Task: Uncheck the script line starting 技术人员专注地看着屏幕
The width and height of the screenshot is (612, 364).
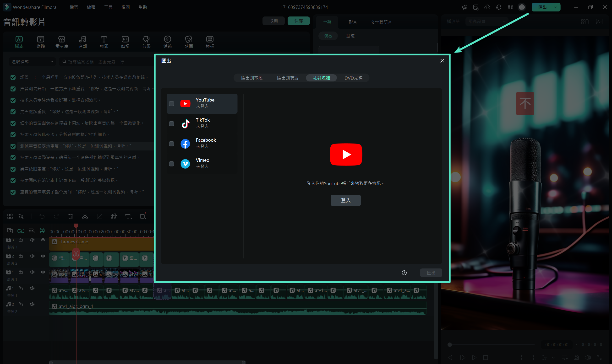Action: [x=13, y=100]
